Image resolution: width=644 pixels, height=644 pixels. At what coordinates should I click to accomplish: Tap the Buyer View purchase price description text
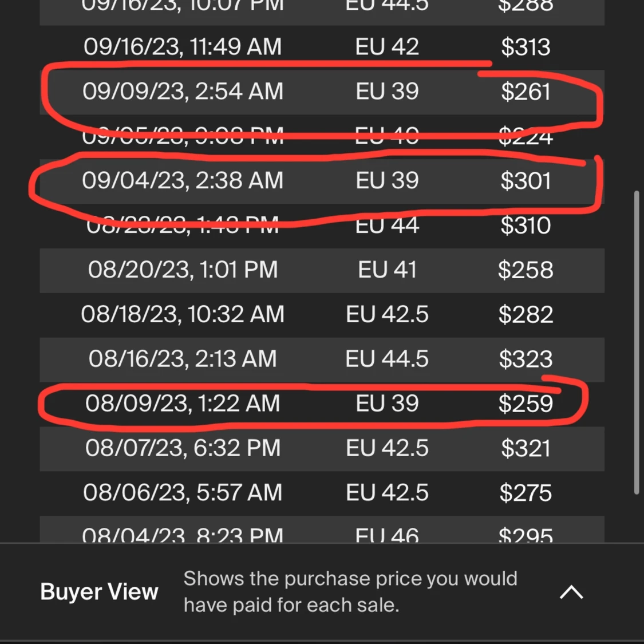(350, 591)
